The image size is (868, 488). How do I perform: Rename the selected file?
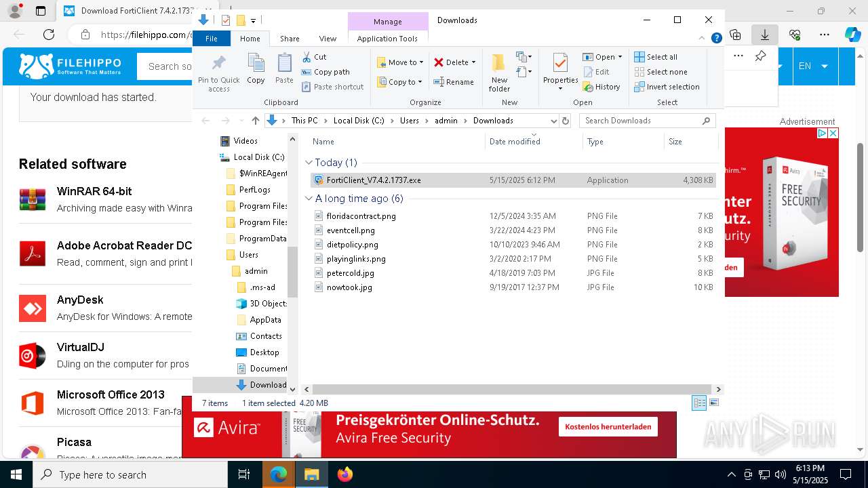coord(454,82)
